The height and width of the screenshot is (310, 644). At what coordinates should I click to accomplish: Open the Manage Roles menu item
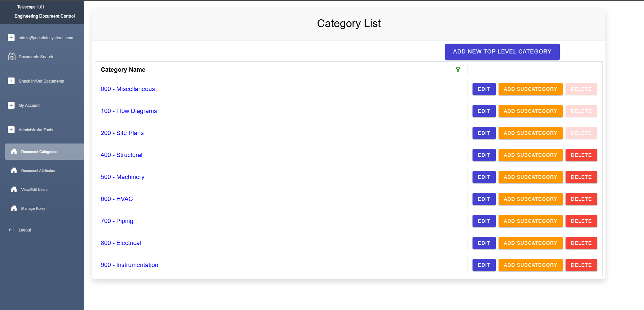tap(33, 208)
